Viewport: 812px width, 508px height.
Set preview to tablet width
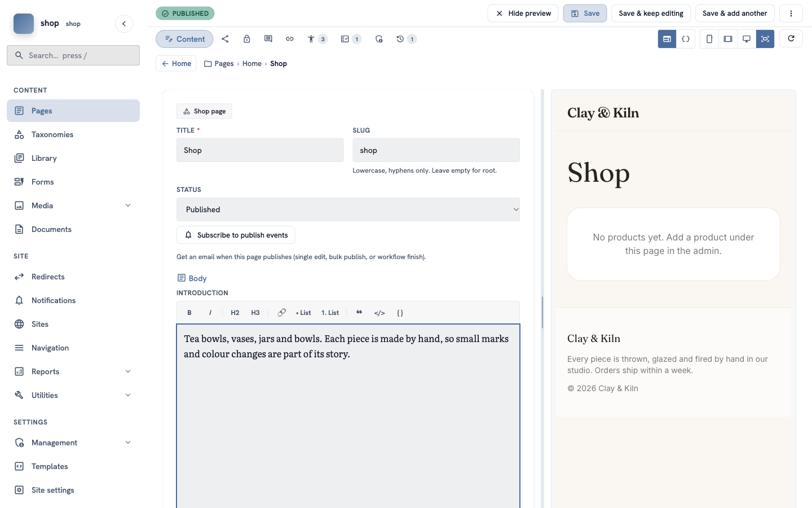click(728, 39)
